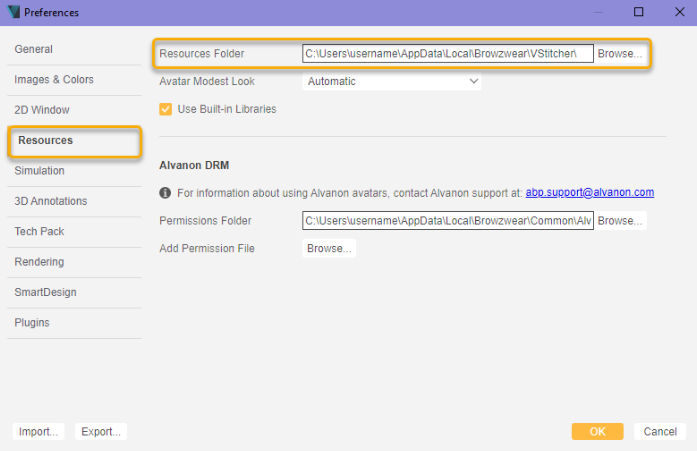Viewport: 697px width, 451px height.
Task: Close the Preferences window
Action: tap(680, 12)
